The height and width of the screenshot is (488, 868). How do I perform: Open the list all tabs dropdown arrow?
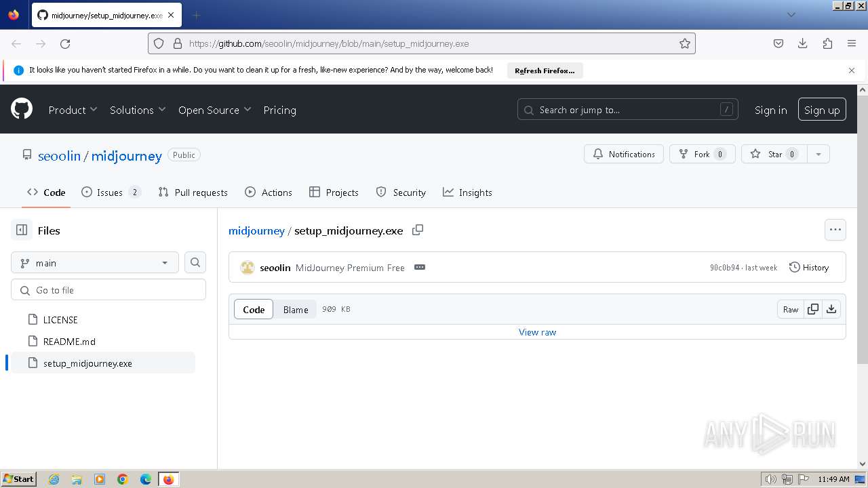[791, 15]
